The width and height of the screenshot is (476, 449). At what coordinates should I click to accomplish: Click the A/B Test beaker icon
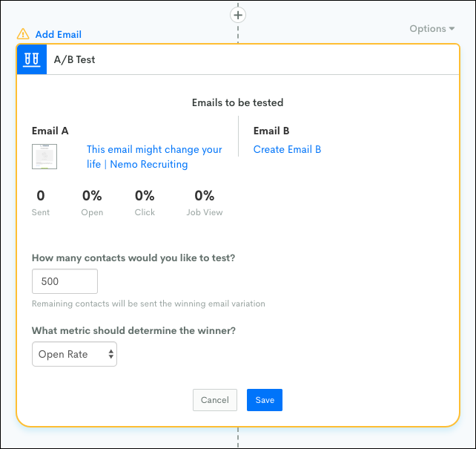point(31,60)
